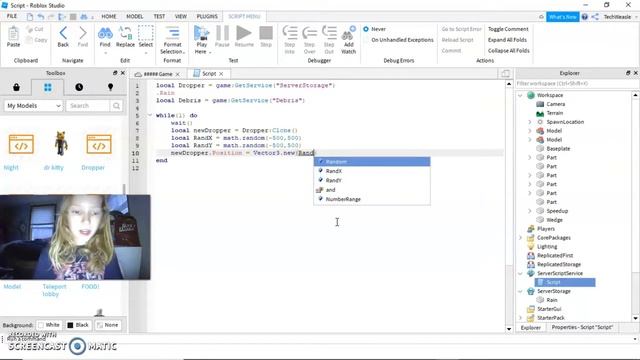Expand the StarterPack node
This screenshot has height=360, width=640.
tap(520, 318)
